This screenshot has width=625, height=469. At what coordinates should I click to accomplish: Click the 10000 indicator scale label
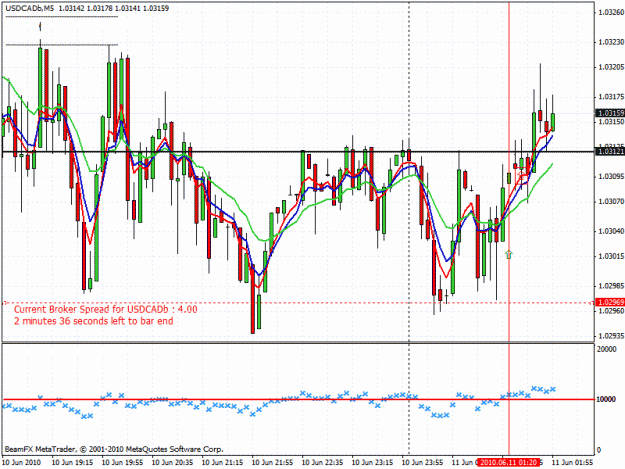coord(607,399)
